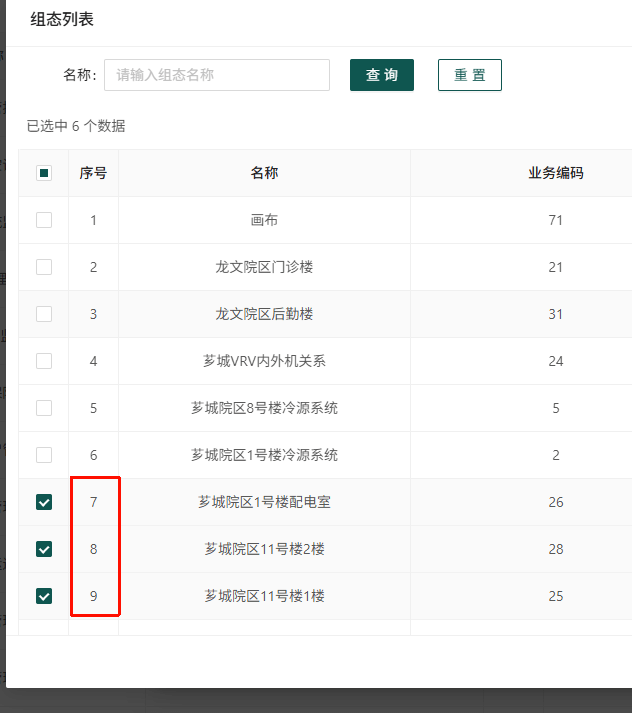Select the checkbox for 龙文院区门诊楼
632x713 pixels.
coord(44,267)
